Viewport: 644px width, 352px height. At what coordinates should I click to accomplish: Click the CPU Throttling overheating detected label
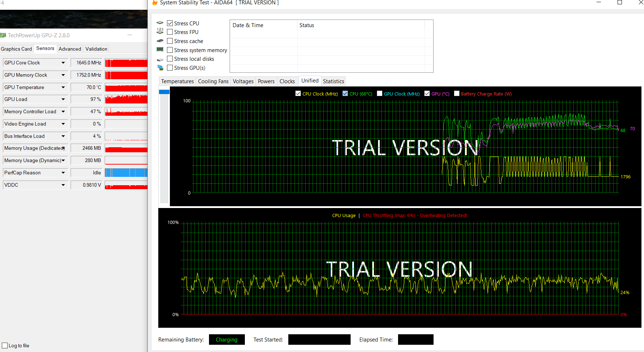415,215
